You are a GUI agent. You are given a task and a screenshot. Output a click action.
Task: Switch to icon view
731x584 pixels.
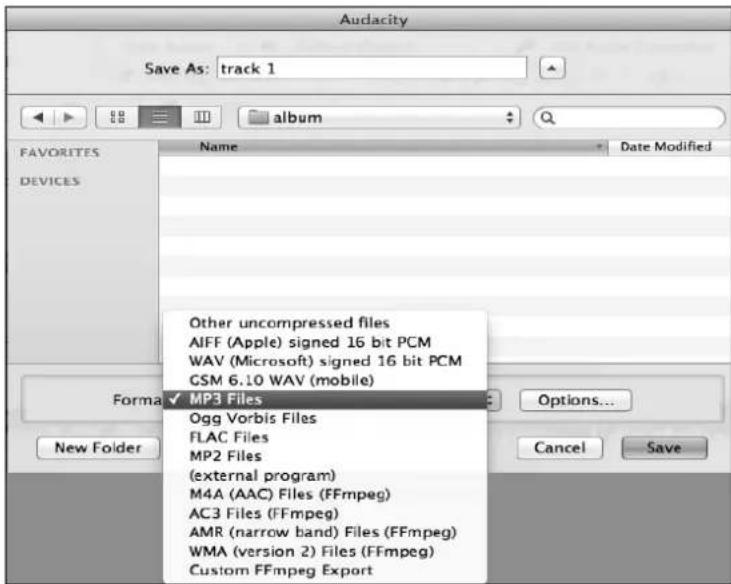[117, 117]
